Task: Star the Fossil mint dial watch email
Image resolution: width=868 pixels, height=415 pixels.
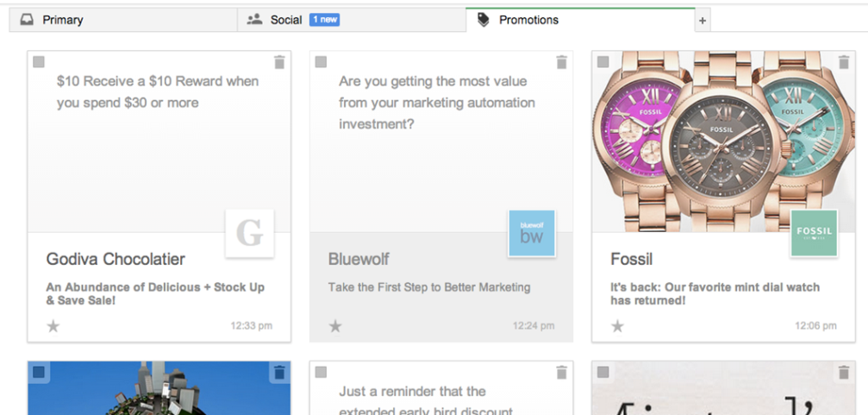Action: [617, 326]
